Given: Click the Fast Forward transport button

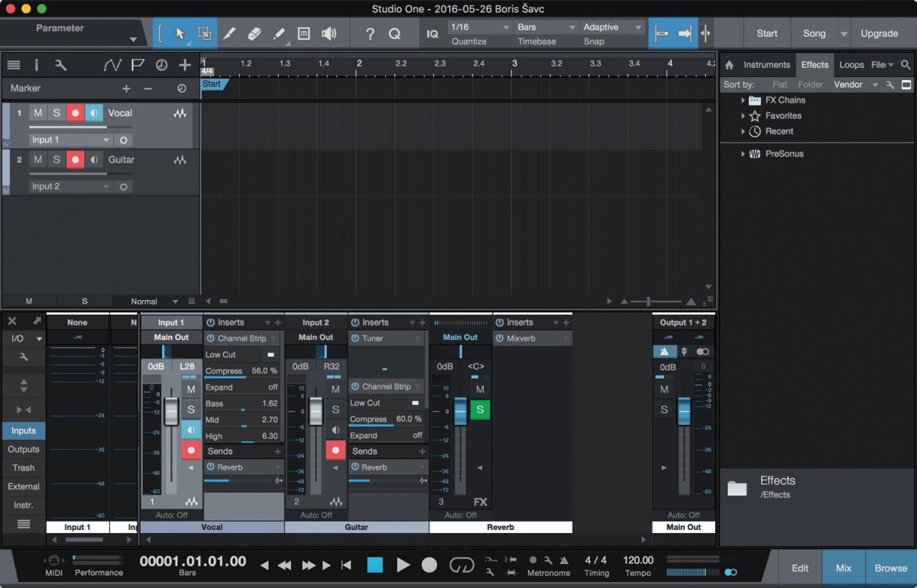Looking at the screenshot, I should coord(308,565).
